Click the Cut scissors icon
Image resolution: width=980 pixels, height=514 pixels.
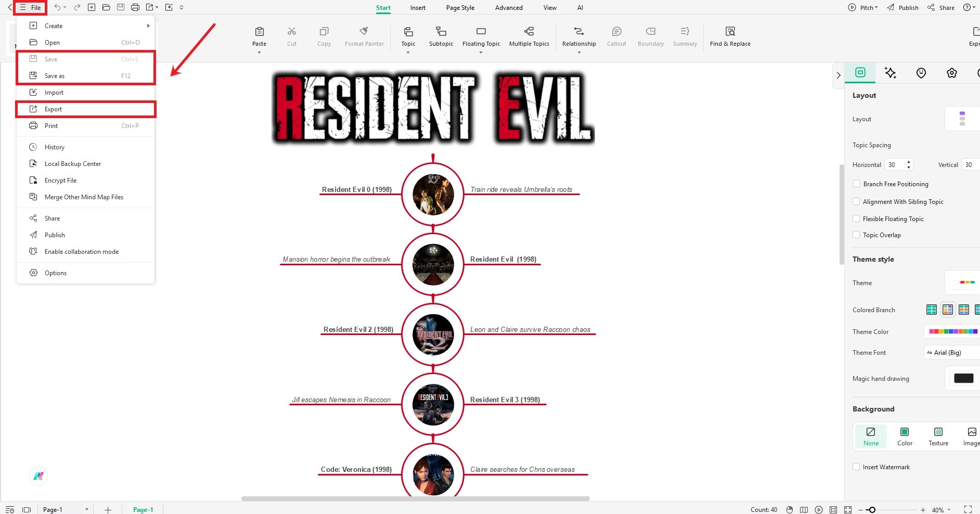pyautogui.click(x=292, y=31)
